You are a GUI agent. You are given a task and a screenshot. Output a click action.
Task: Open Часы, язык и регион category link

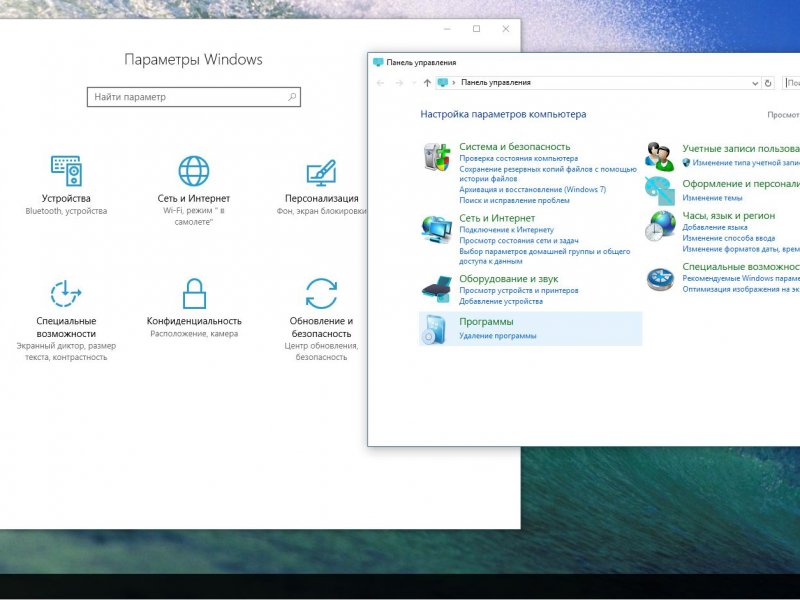729,216
